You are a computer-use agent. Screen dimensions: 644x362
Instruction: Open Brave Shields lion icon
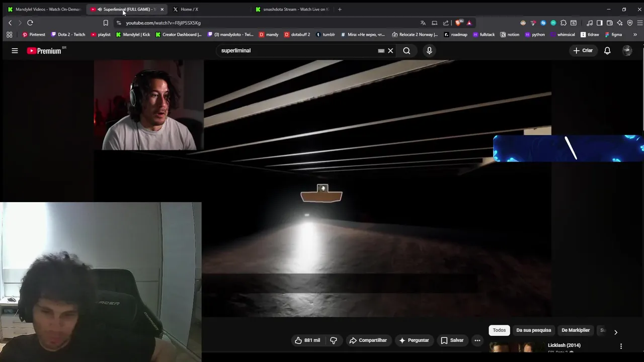pyautogui.click(x=458, y=23)
